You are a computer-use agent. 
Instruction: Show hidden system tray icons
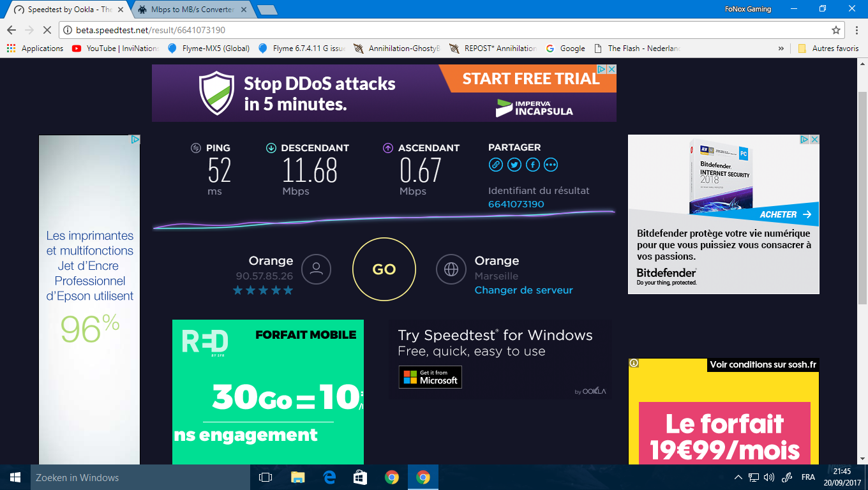click(x=738, y=477)
